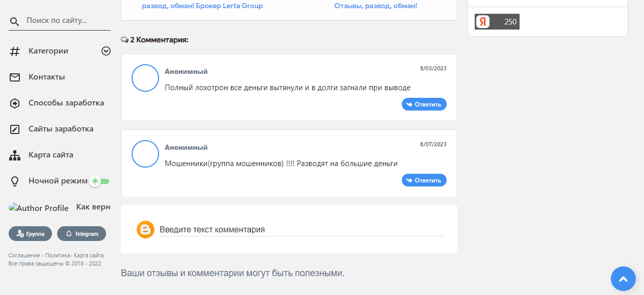Click the brightness sun toggle near night mode
The width and height of the screenshot is (644, 295).
[x=94, y=180]
